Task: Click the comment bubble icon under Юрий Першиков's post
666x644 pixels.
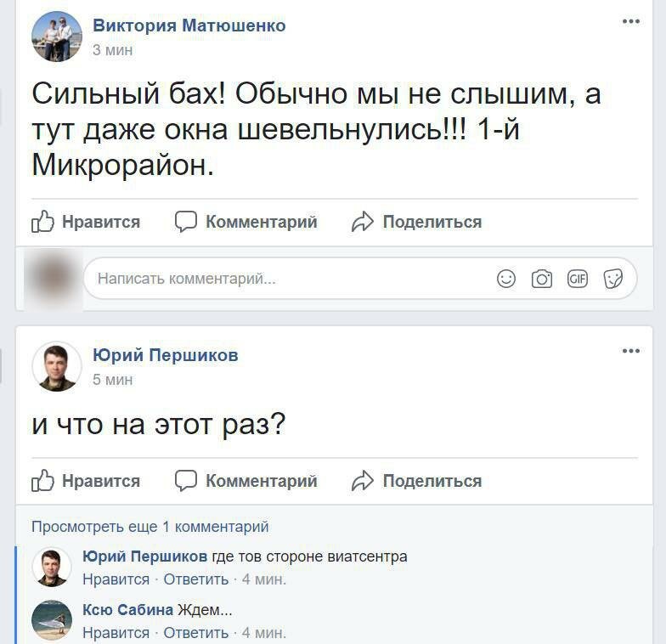Action: (x=186, y=481)
